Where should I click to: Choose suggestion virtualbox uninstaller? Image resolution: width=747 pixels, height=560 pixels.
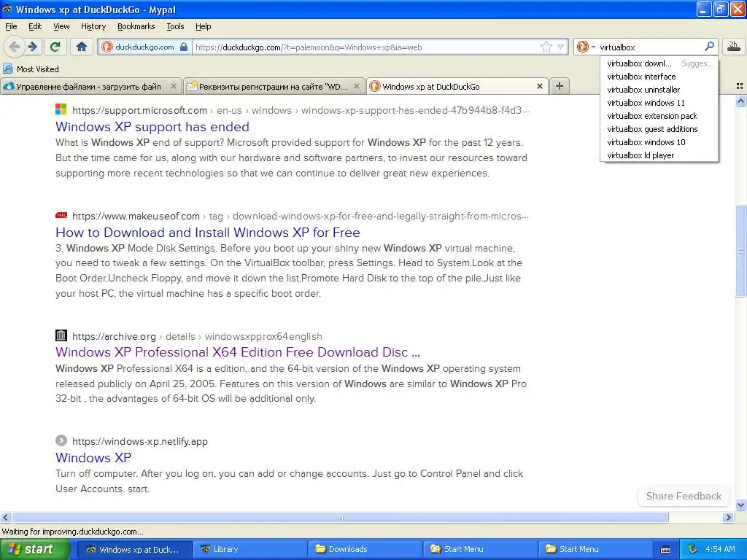[659, 90]
